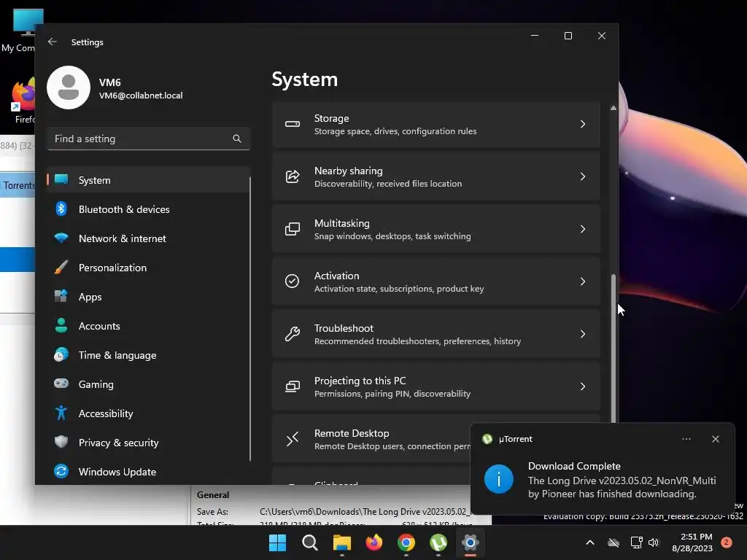Switch to µTorrent from taskbar
Viewport: 747px width, 560px height.
(x=438, y=542)
